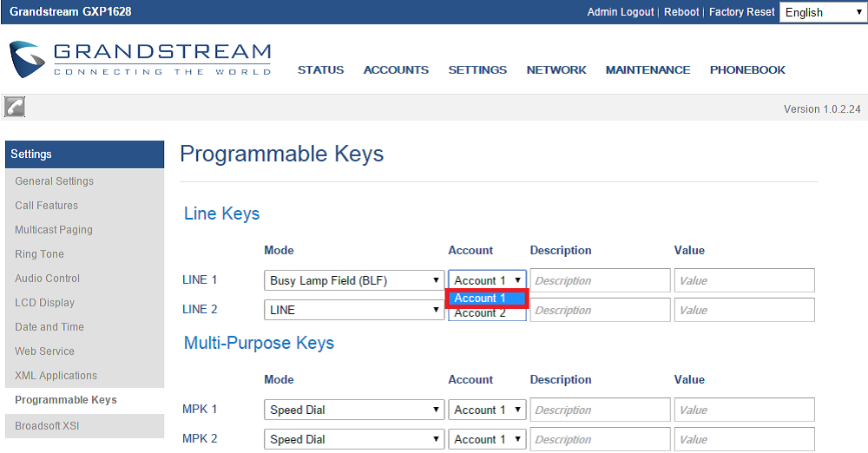Click MPK 1 Value field
This screenshot has width=868, height=453.
point(744,410)
